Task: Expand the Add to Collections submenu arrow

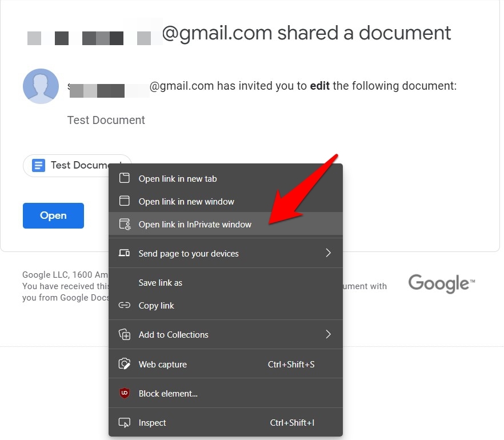Action: pos(328,334)
